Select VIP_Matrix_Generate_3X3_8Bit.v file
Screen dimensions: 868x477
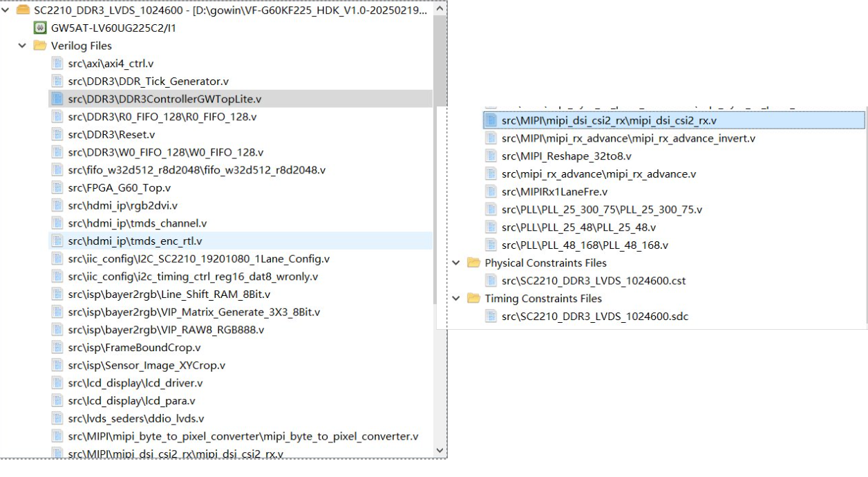(x=194, y=312)
